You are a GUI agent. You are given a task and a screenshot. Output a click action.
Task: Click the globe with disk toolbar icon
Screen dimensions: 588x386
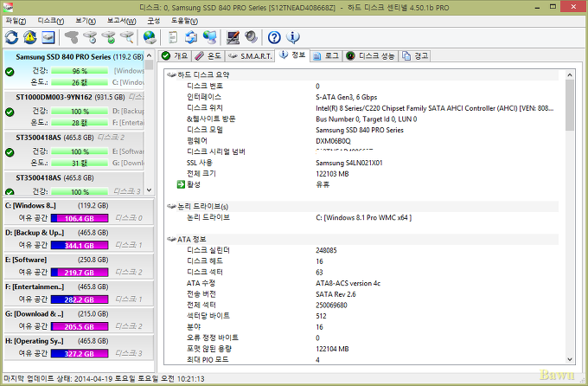coord(150,37)
